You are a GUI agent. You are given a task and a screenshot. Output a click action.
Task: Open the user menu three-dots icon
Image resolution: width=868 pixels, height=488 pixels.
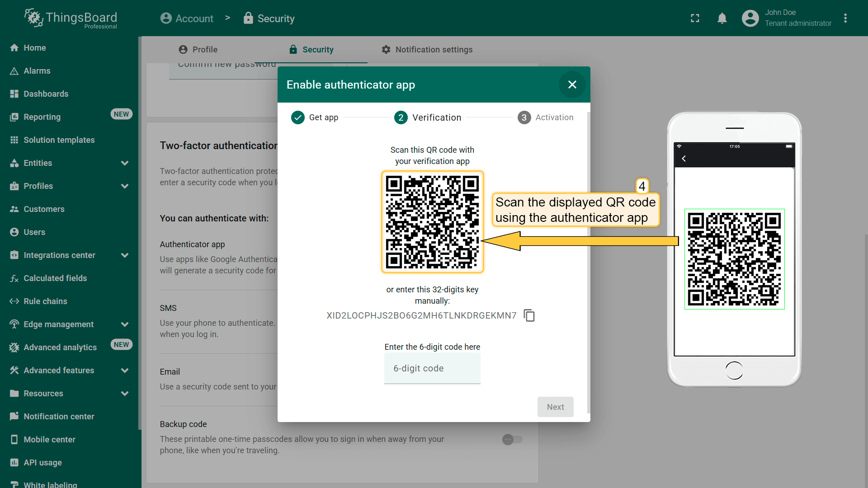(845, 19)
